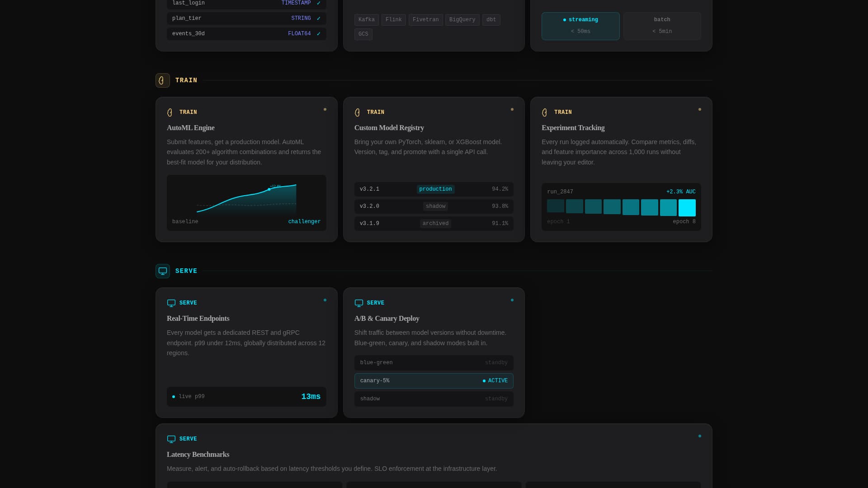Click the train icon on AutoML Engine card
This screenshot has width=868, height=488.
pos(170,113)
